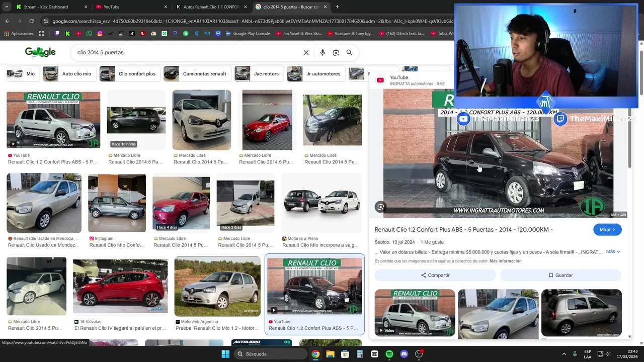The width and height of the screenshot is (644, 362).
Task: Open the tab search dropdown arrow
Action: 6,7
